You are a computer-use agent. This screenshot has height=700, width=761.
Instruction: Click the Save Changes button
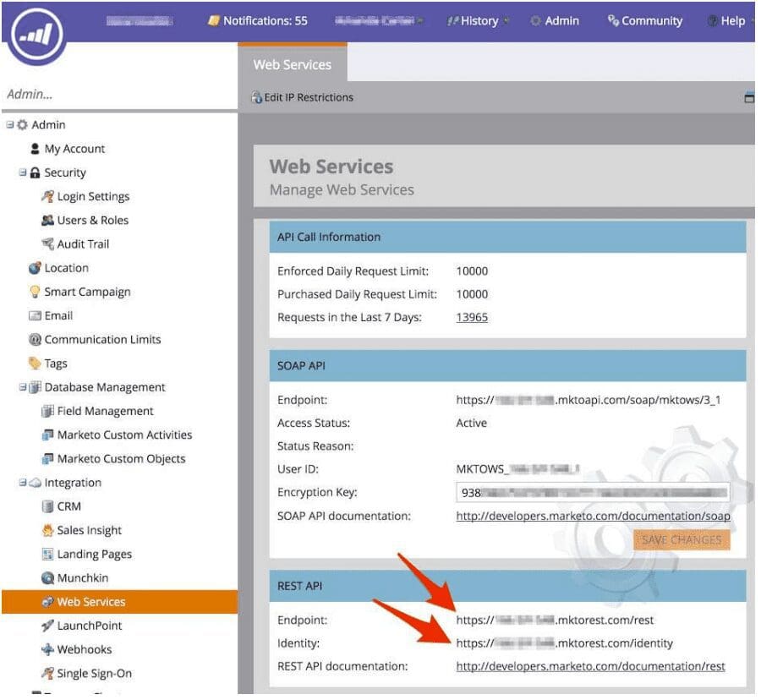tap(682, 540)
